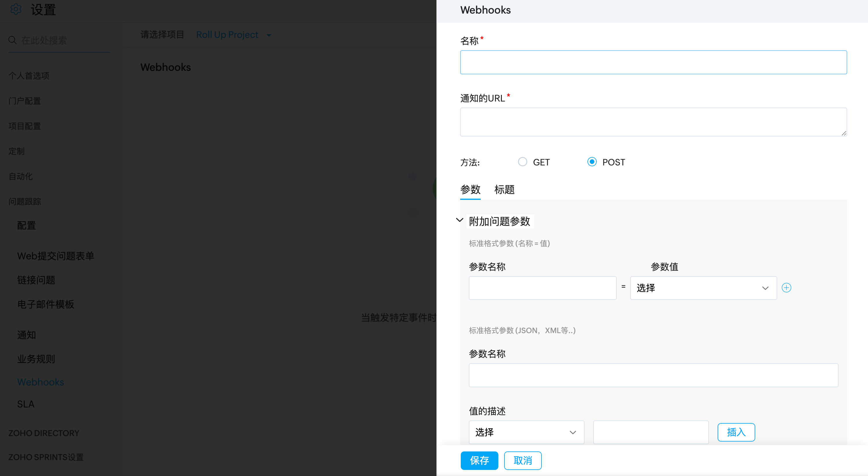Select the POST method radio button
The height and width of the screenshot is (476, 868).
(592, 162)
